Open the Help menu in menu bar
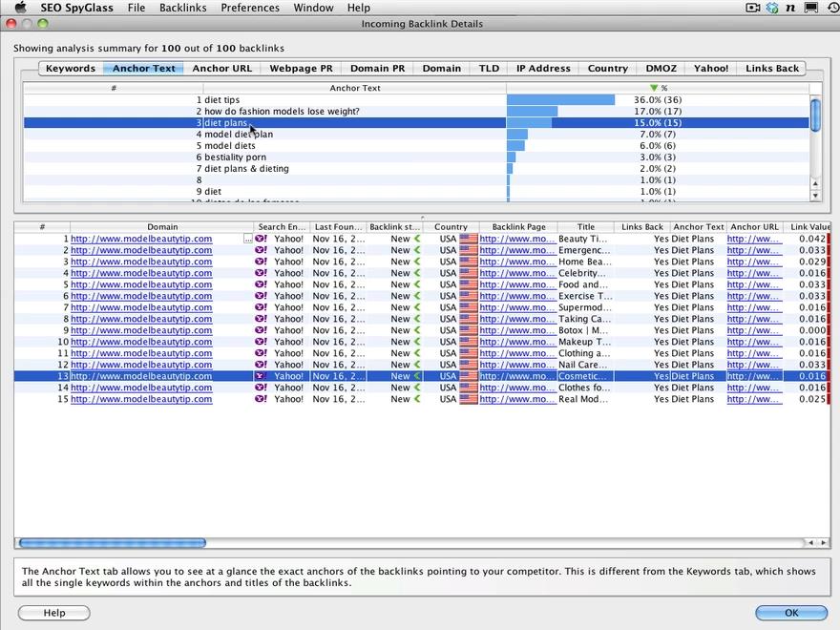Screen dimensions: 840x630 (358, 8)
